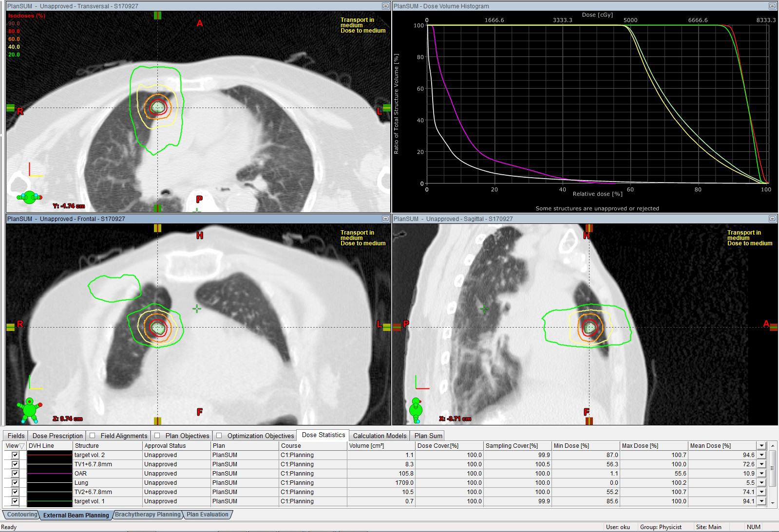Click the right plane marker in Sagittal view

(x=774, y=327)
